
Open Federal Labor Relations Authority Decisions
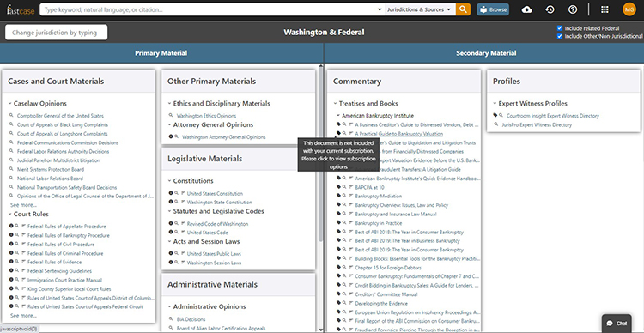tap(63, 152)
